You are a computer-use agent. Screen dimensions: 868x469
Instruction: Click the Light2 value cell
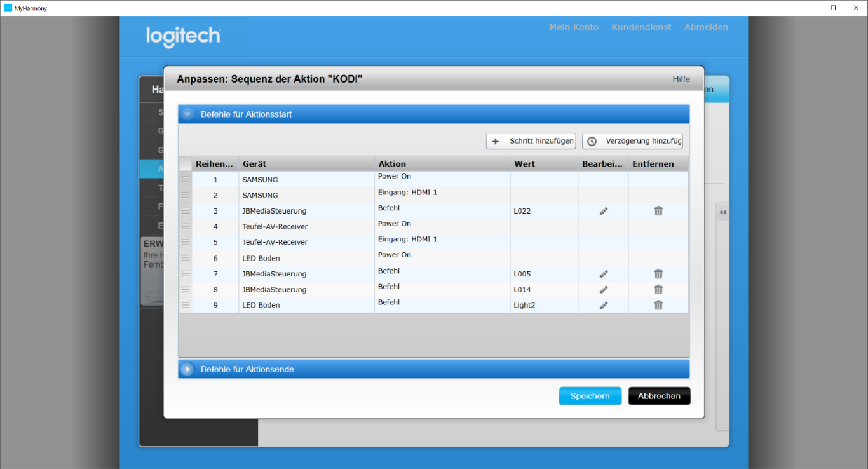coord(544,305)
